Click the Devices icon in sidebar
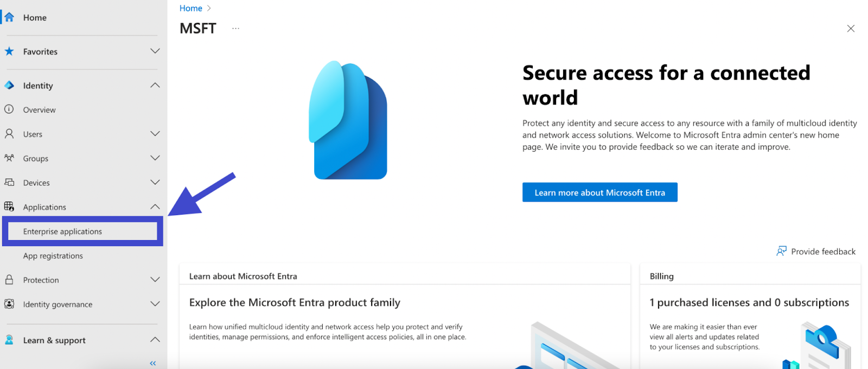This screenshot has width=868, height=369. pyautogui.click(x=9, y=183)
